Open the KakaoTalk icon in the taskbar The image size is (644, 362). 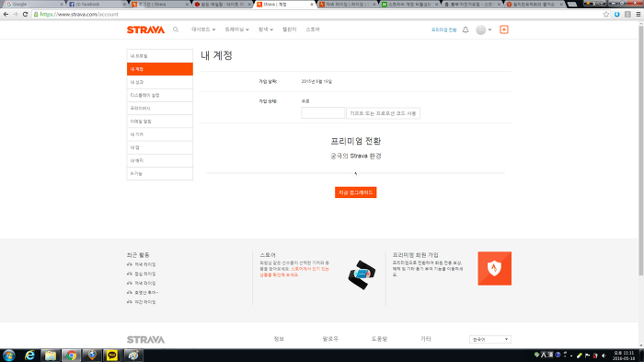point(112,355)
